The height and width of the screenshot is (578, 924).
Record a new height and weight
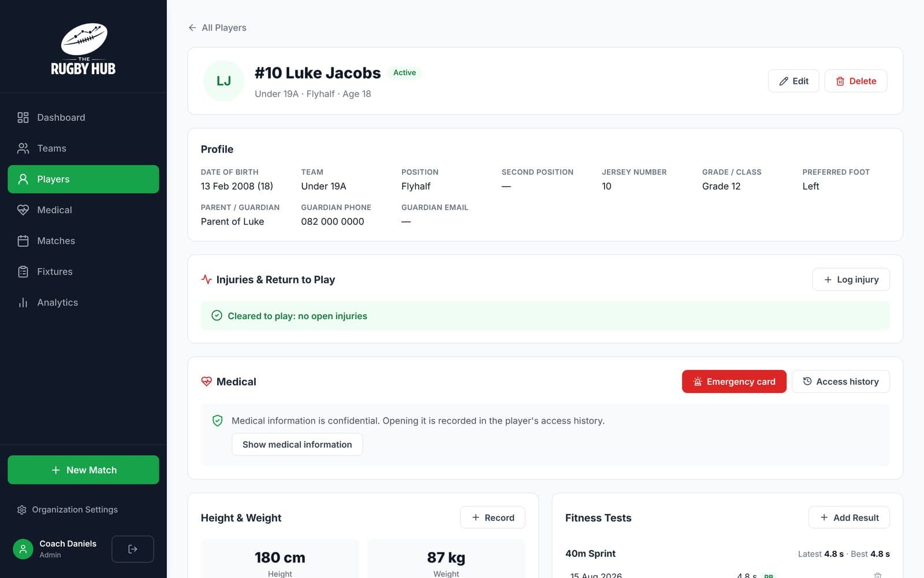(493, 517)
